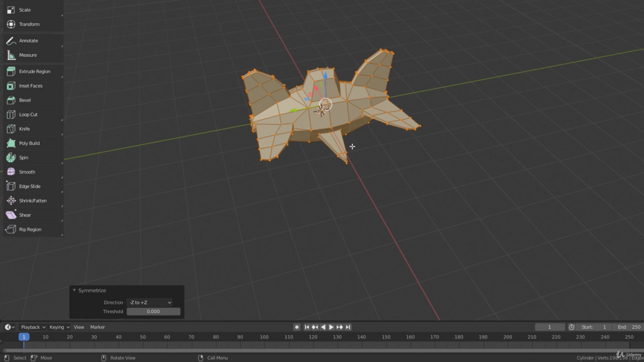Choose the Rip Region tool
Image resolution: width=644 pixels, height=362 pixels.
33,229
